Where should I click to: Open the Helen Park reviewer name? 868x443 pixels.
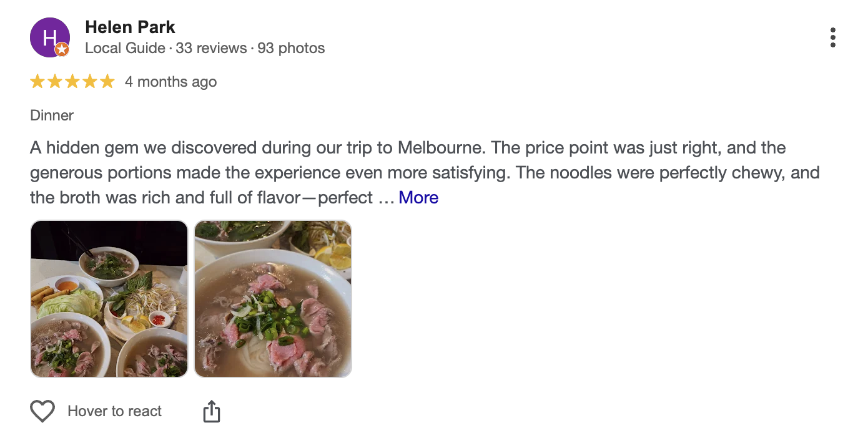[130, 27]
